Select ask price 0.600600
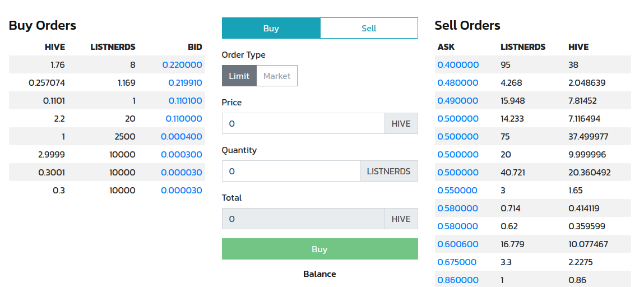The height and width of the screenshot is (287, 644). [458, 244]
